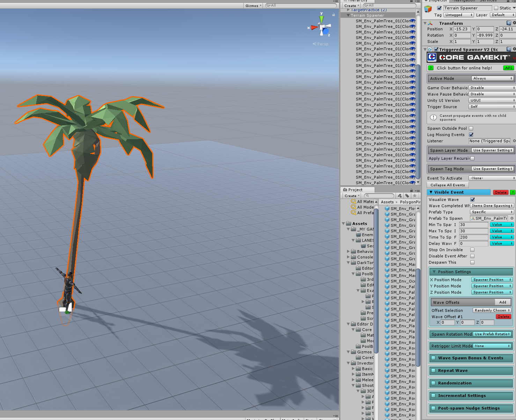
Task: Open the Project panel options menu icon
Action: 418,190
